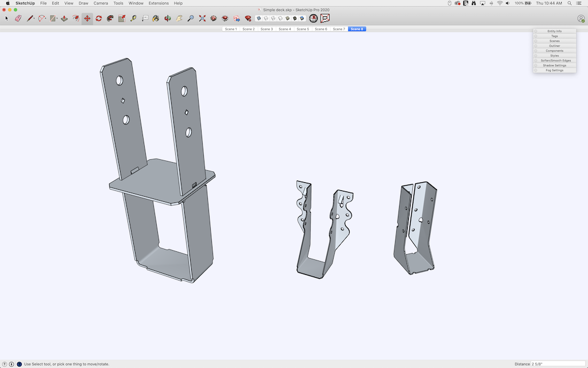
Task: Activate the Move tool
Action: pyautogui.click(x=87, y=18)
